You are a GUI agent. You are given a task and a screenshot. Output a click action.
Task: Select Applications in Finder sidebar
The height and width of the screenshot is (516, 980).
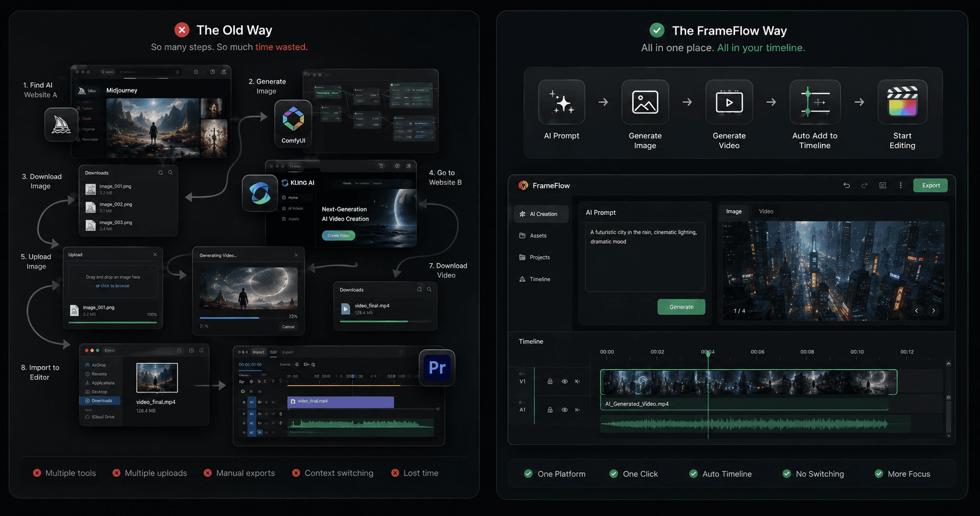(x=100, y=383)
